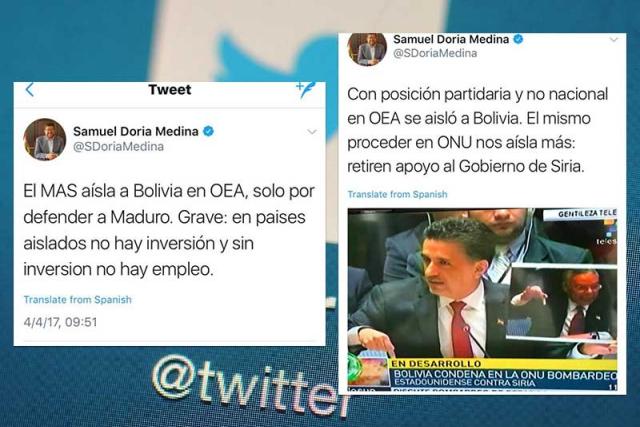The image size is (640, 427).
Task: Open Samuel Doria Medina's avatar in left tweet
Action: coord(45,139)
